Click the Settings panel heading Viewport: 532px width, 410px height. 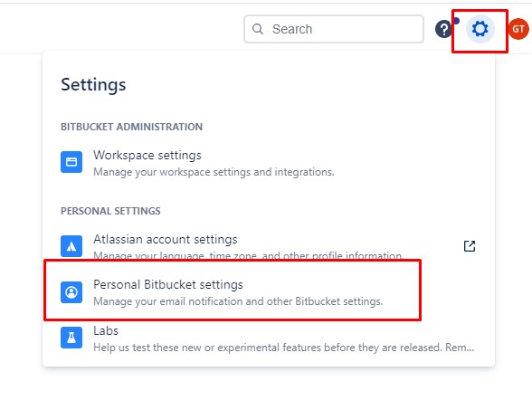click(93, 84)
